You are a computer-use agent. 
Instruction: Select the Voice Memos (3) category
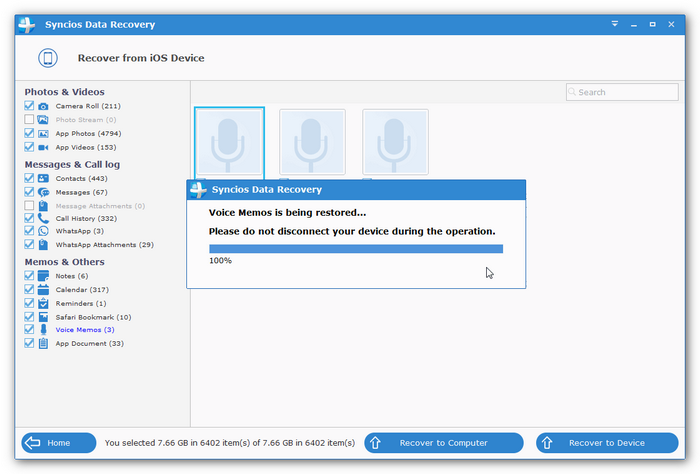(x=85, y=330)
